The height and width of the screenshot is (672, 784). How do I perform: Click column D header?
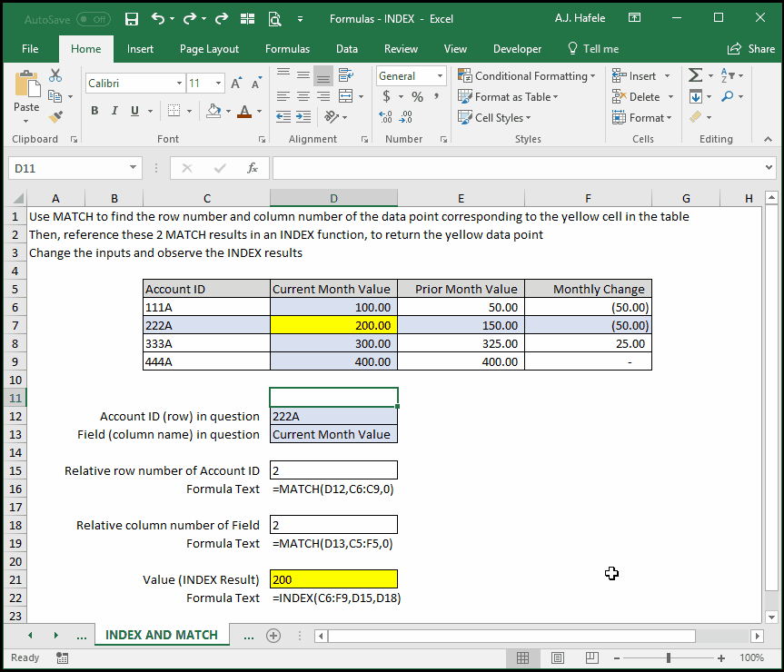tap(333, 198)
